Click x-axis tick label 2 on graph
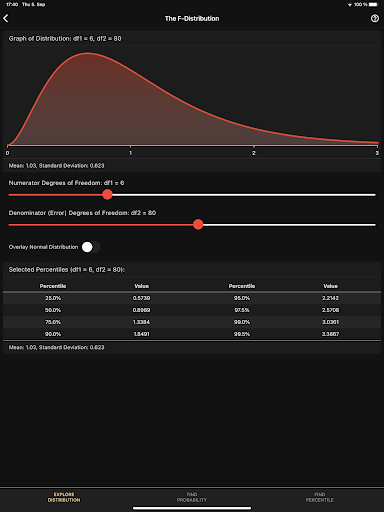This screenshot has height=512, width=384. 254,153
